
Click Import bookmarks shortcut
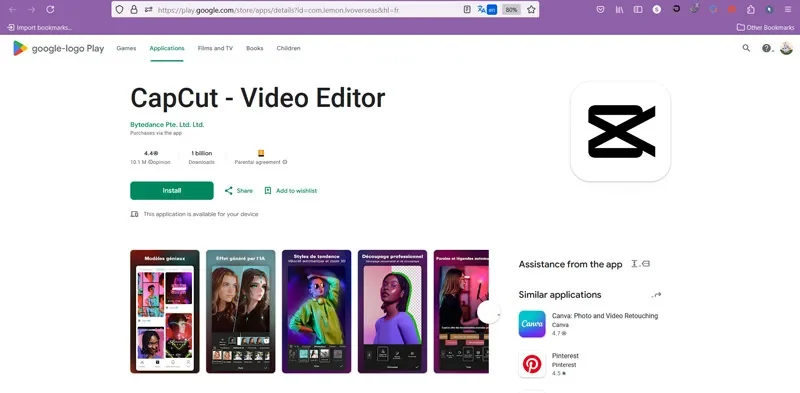point(39,28)
